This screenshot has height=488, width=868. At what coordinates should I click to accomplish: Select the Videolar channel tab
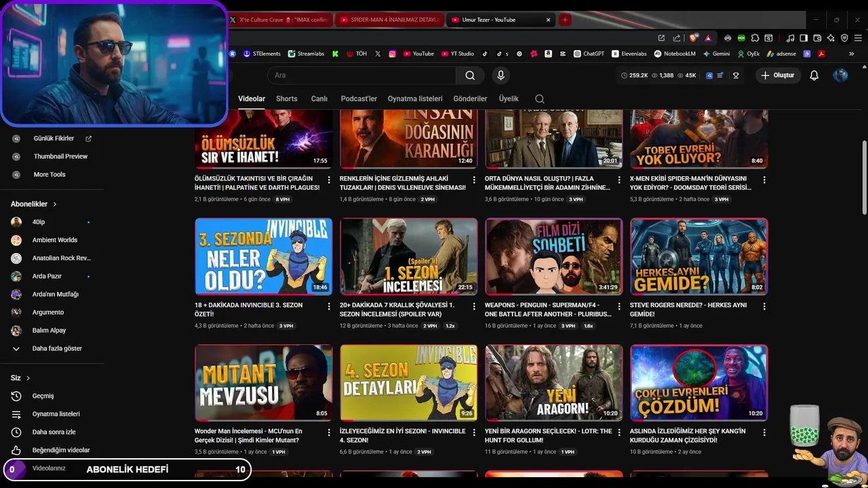click(252, 99)
